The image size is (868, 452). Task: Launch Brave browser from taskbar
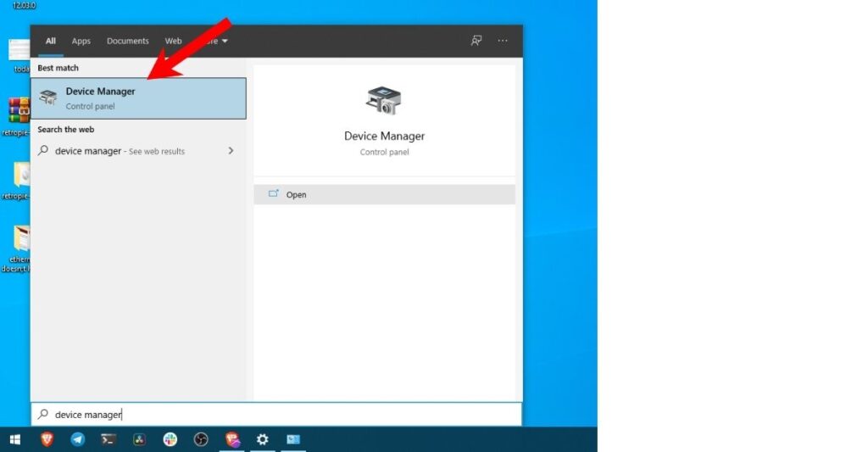pyautogui.click(x=47, y=439)
